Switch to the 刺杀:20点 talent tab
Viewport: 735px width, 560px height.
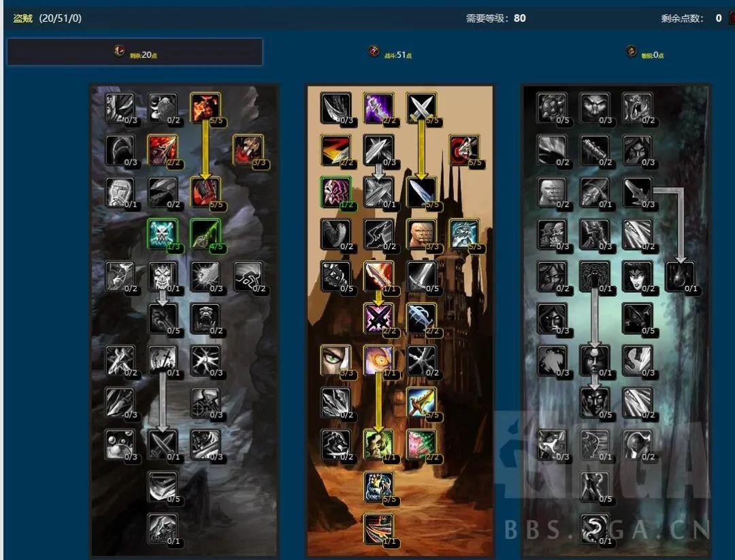(x=135, y=52)
